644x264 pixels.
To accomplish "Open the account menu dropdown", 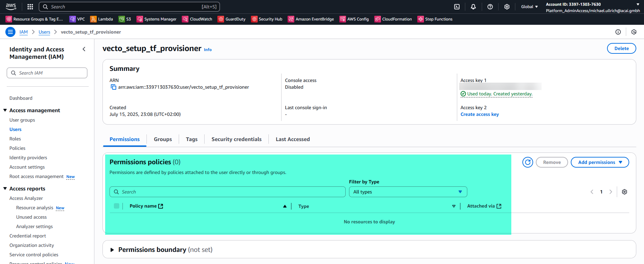I will (593, 7).
